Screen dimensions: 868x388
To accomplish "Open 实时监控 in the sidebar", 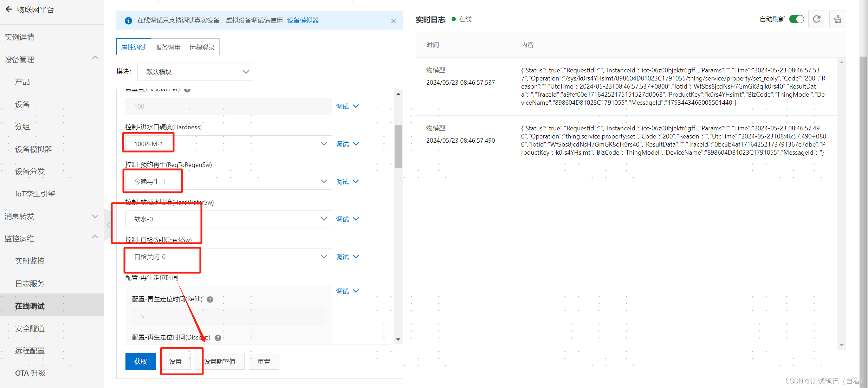I will point(30,261).
